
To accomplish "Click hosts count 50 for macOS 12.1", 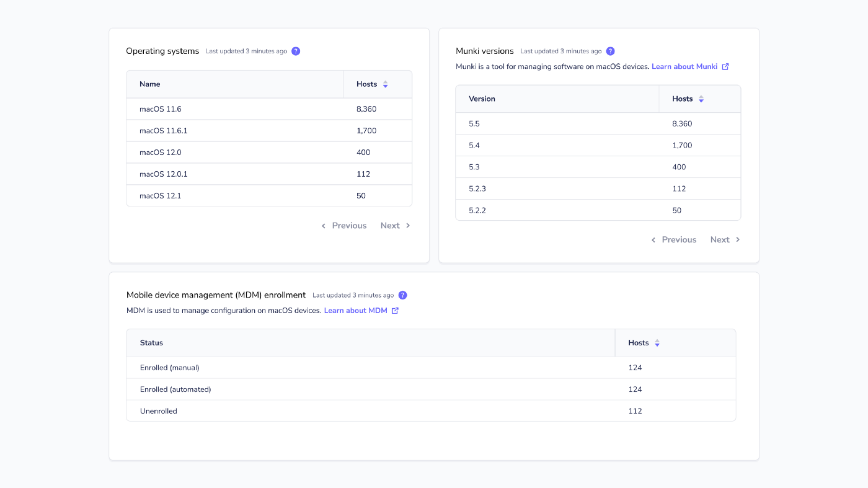I will (x=361, y=196).
